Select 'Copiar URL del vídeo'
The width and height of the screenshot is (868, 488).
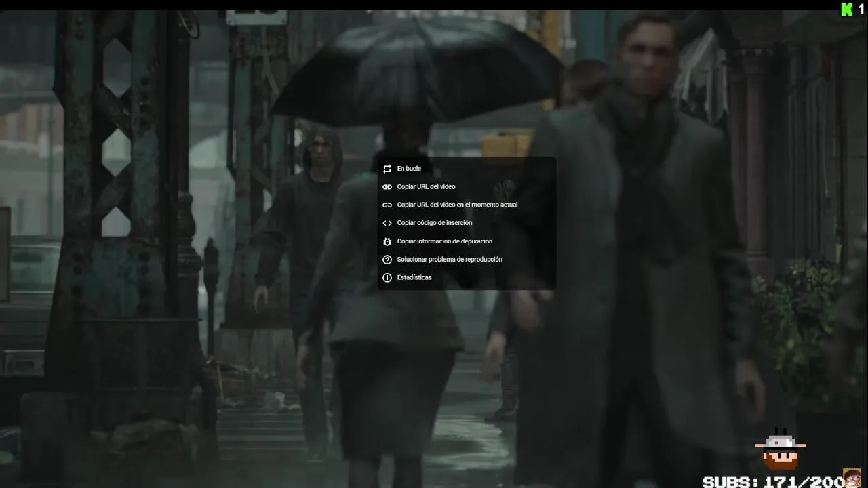[467, 186]
